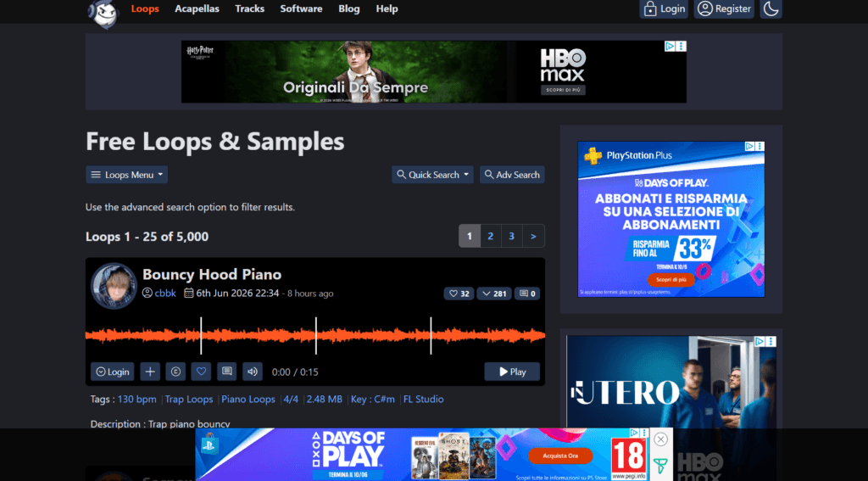Open the HBO Max Harry Potter banner ad
868x481 pixels.
coord(434,71)
